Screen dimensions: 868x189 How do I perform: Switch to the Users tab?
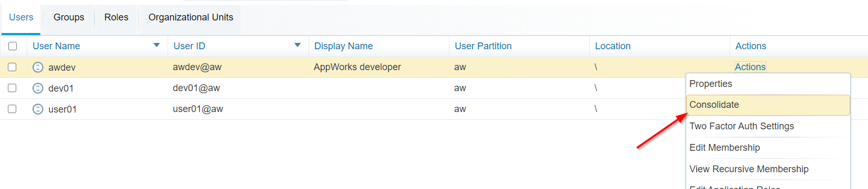click(x=21, y=17)
